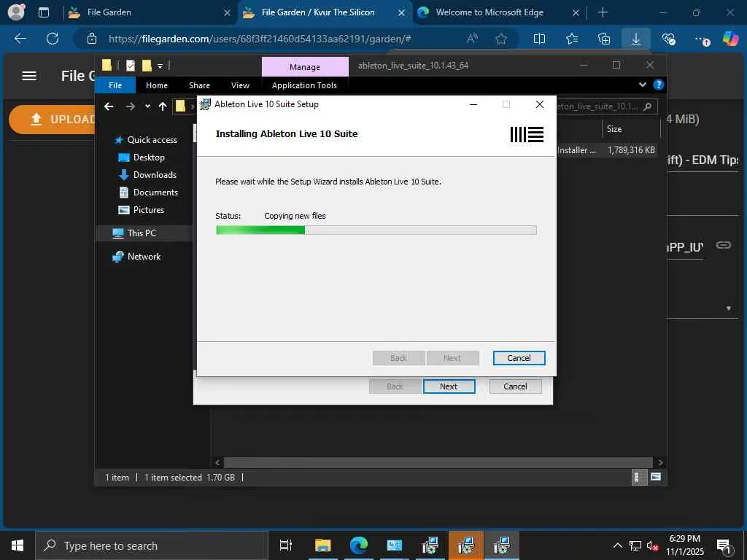Click the orange UPLOAD button on File Garden
This screenshot has width=747, height=560.
53,120
